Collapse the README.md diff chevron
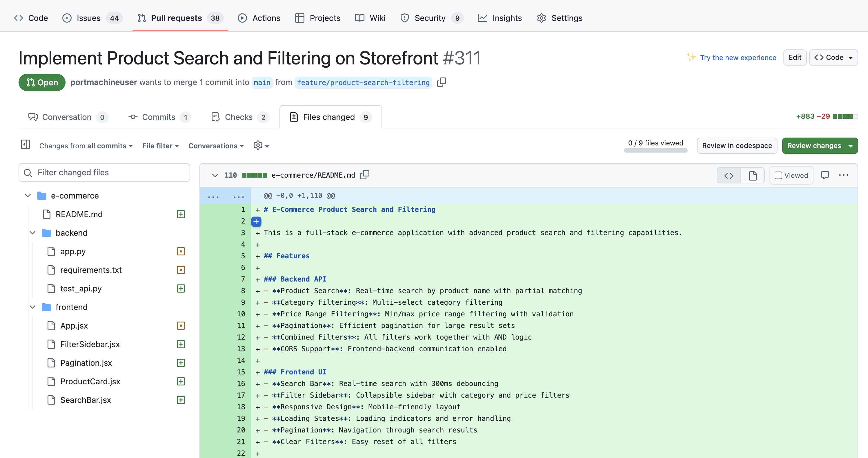 coord(215,175)
